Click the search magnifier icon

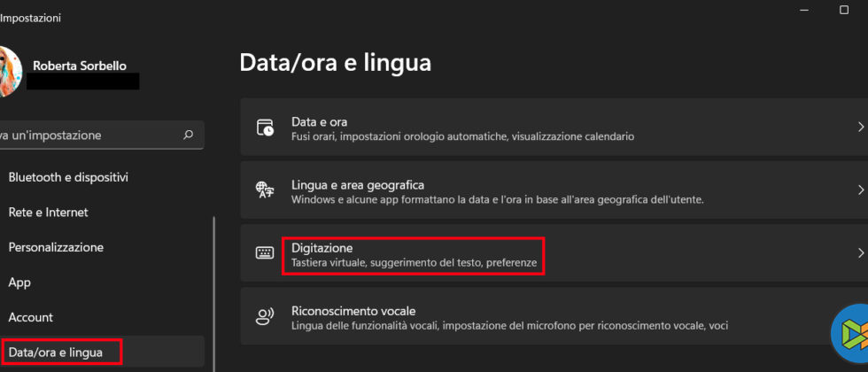click(188, 136)
